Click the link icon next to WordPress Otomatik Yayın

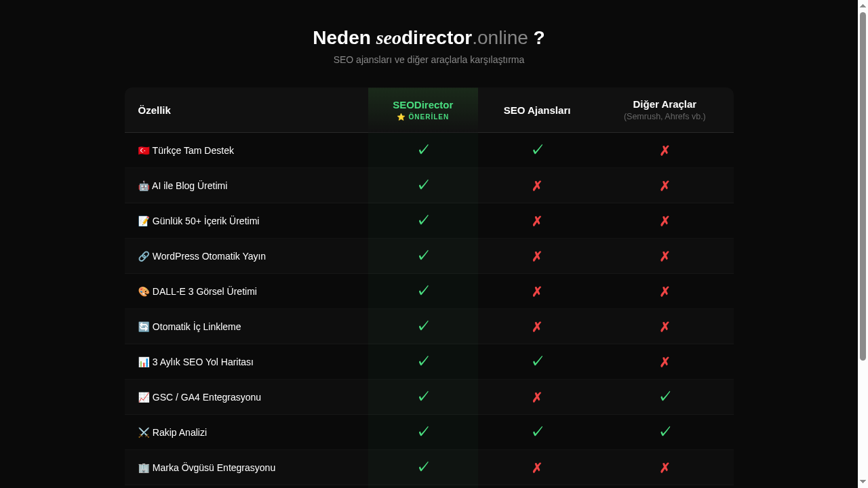coord(144,256)
